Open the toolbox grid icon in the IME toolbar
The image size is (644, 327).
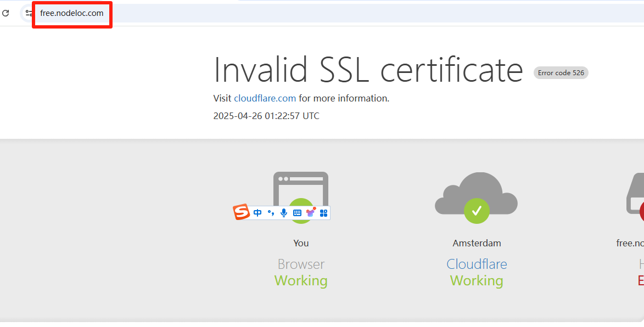(323, 212)
